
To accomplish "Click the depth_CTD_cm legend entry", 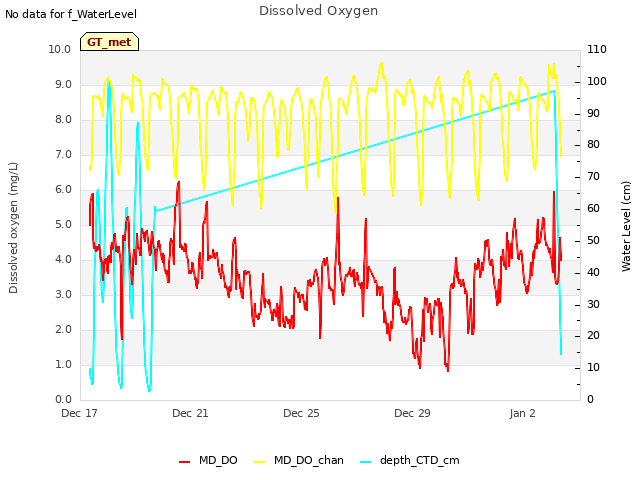I will point(410,460).
